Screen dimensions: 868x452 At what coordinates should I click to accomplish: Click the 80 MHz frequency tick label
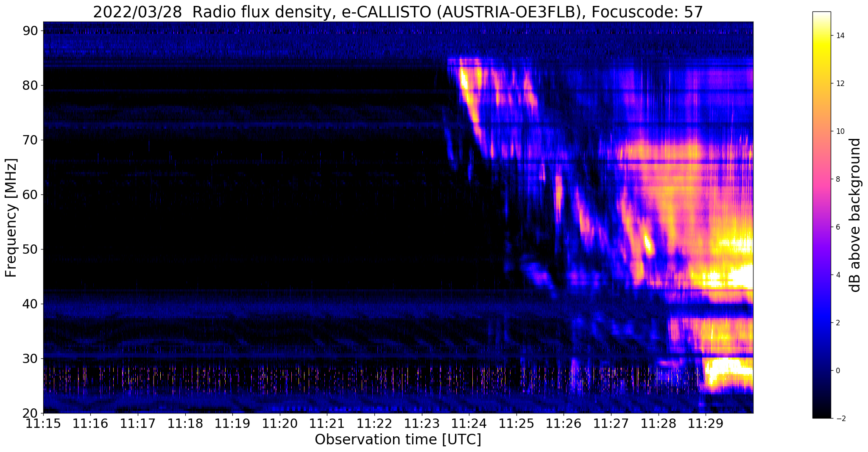[x=31, y=85]
